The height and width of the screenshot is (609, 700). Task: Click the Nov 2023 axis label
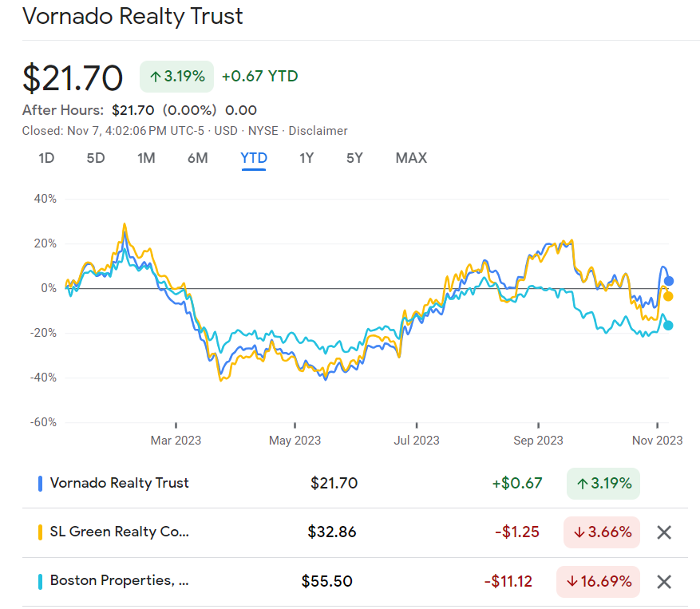(657, 441)
